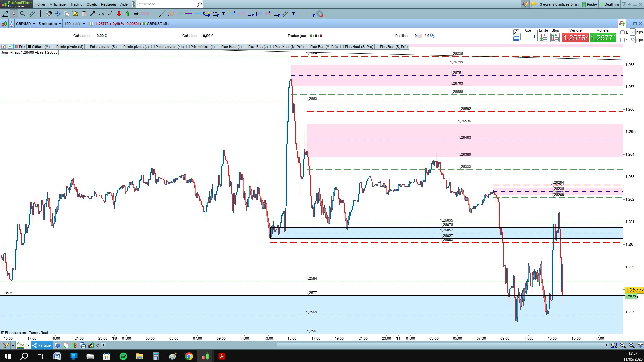Screen dimensions: 644x362
Task: Click the Recherche search field
Action: [x=166, y=4]
